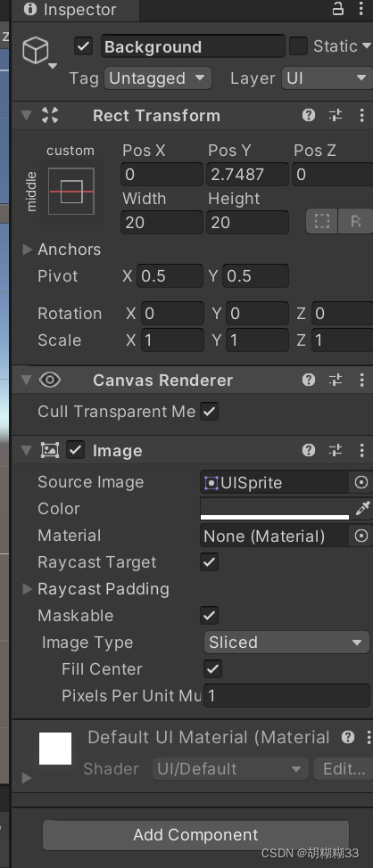Toggle the Background object active checkbox
The image size is (373, 868).
(x=83, y=46)
